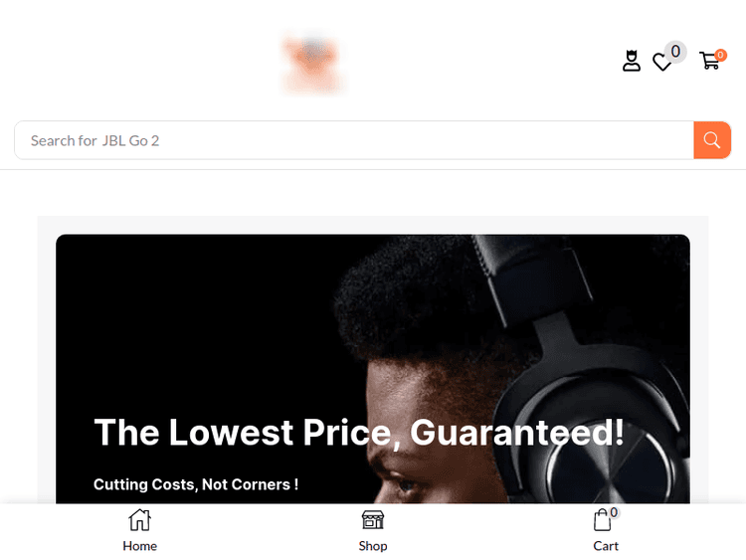Open the Cart tab label
Image resolution: width=746 pixels, height=560 pixels.
pyautogui.click(x=606, y=546)
